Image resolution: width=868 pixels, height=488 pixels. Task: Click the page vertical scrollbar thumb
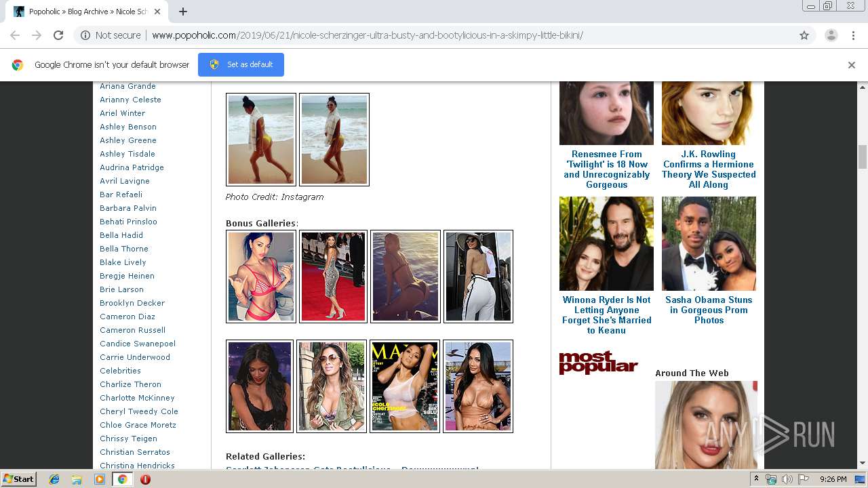863,157
